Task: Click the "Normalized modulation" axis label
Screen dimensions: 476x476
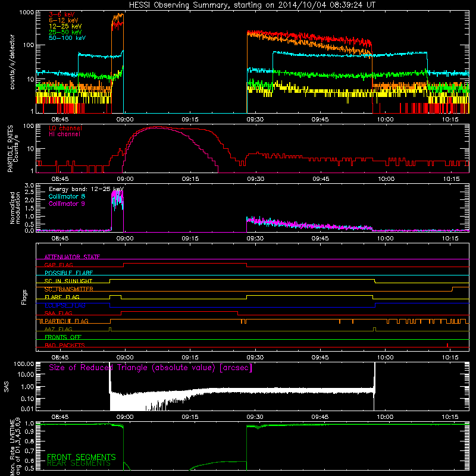Action: (15, 208)
